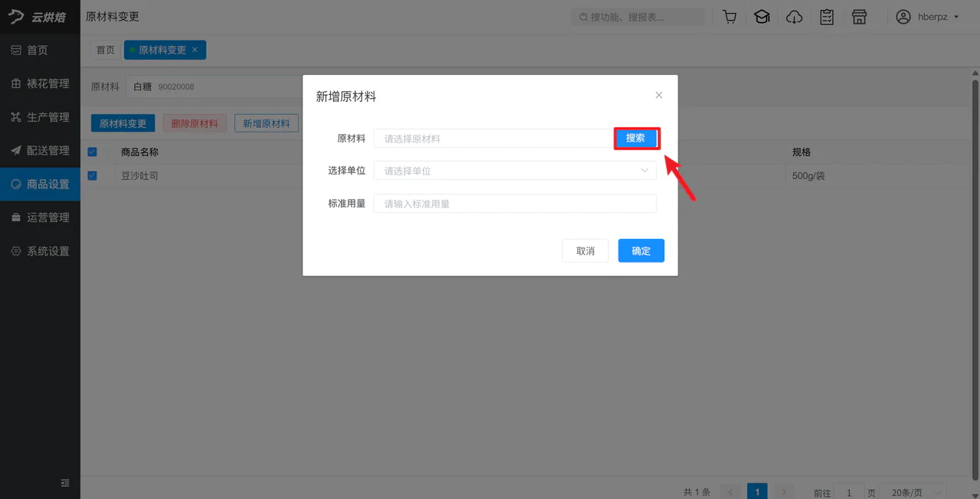Image resolution: width=980 pixels, height=499 pixels.
Task: Uncheck the 豆沙吐司 row checkbox
Action: pyautogui.click(x=93, y=175)
